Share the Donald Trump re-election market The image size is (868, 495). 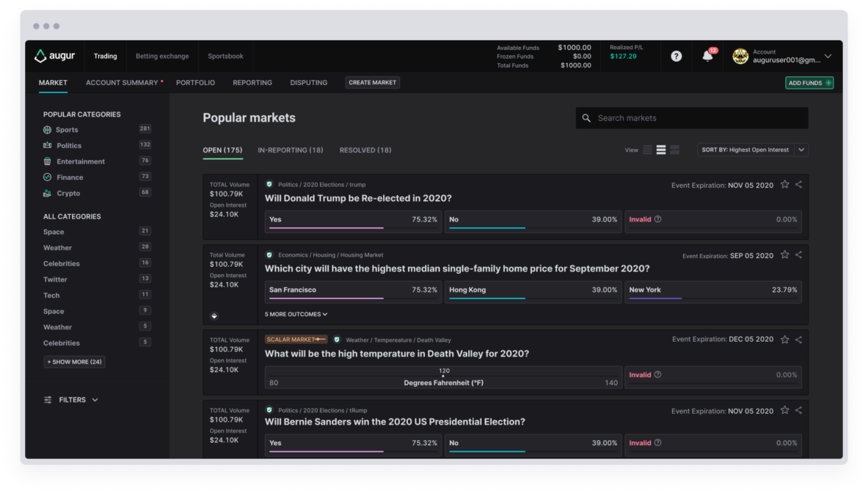(x=798, y=185)
